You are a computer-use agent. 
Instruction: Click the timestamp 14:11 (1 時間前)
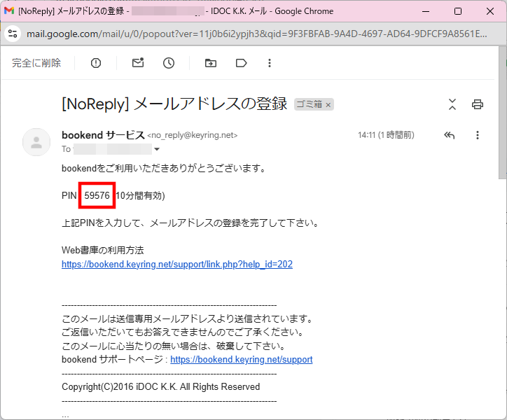[x=386, y=135]
